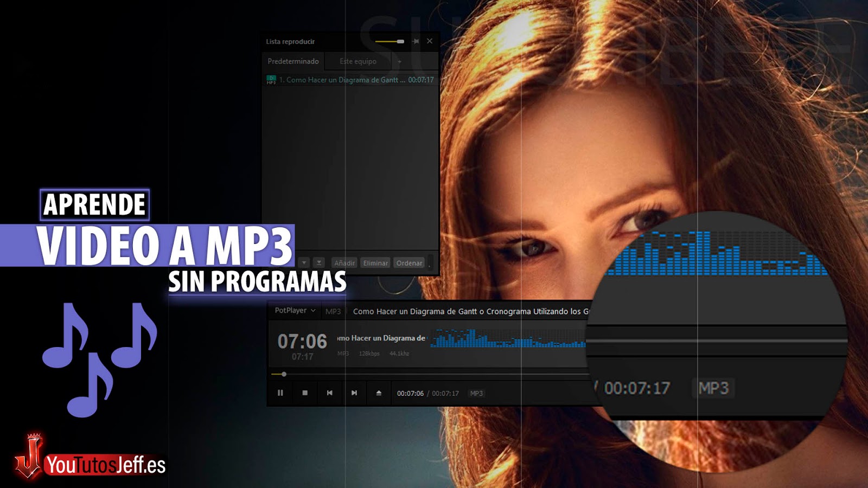
Task: Open the Ordenar sort options
Action: (x=409, y=263)
